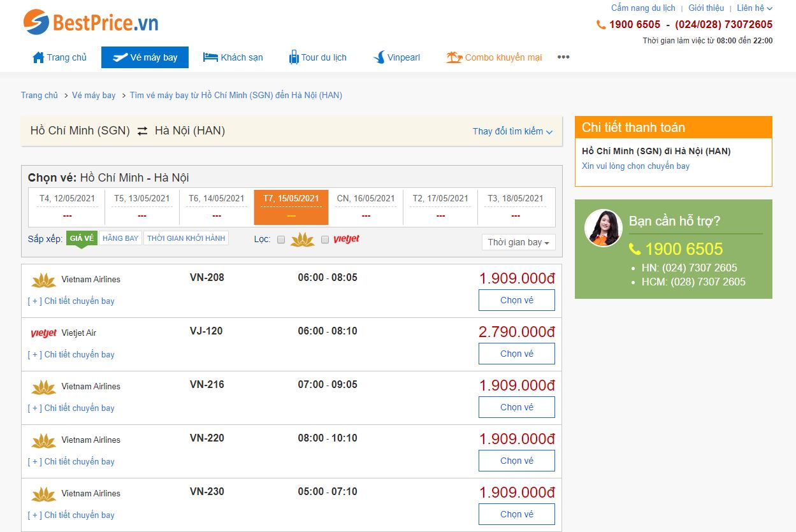Screen dimensions: 796x532
Task: Click the Xin vui lòng chọn chuyến bay text
Action: (x=636, y=166)
